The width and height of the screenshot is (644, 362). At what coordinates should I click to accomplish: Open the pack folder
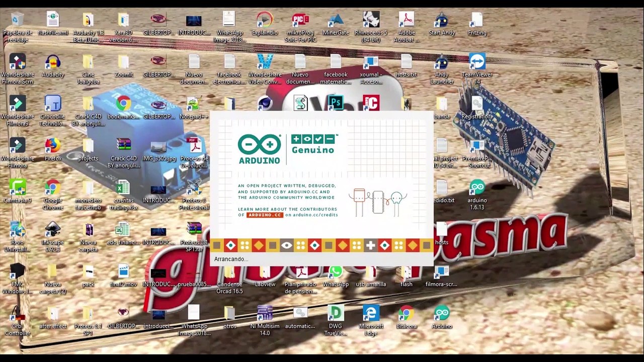[88, 277]
